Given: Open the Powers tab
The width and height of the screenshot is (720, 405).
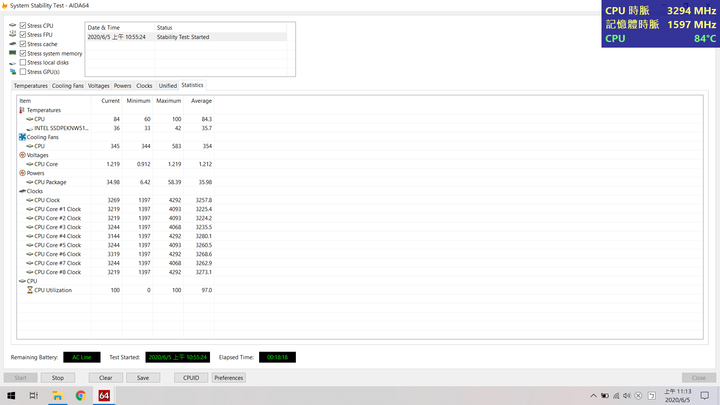Looking at the screenshot, I should pyautogui.click(x=122, y=86).
